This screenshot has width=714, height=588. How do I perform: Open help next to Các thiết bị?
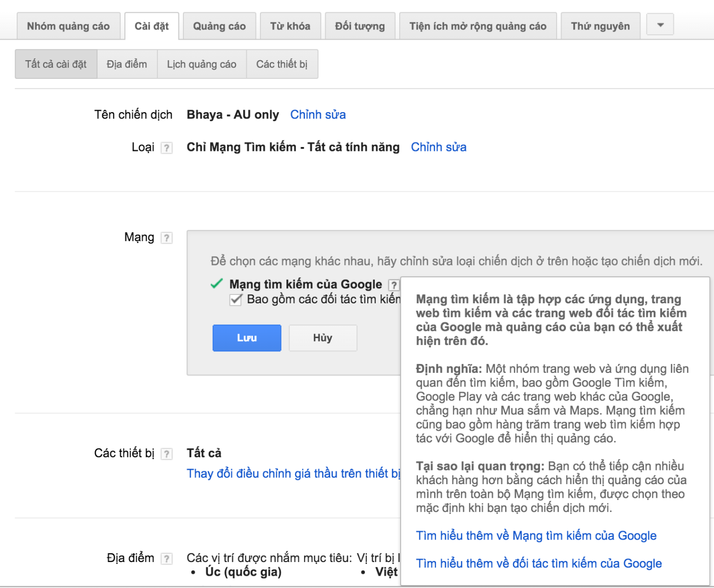(167, 454)
